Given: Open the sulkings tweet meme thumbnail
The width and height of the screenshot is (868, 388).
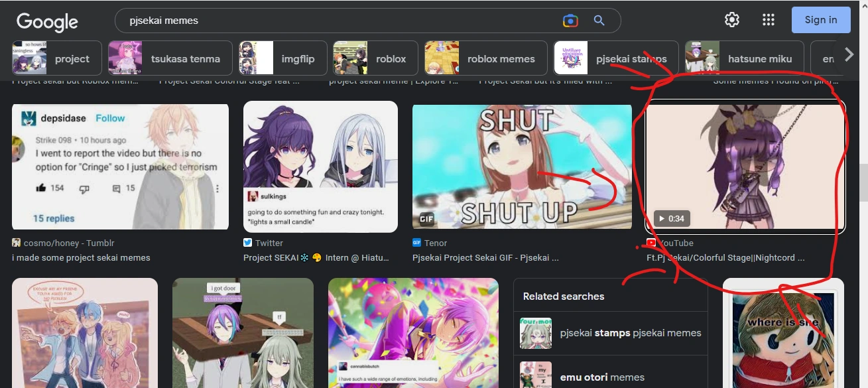Looking at the screenshot, I should (x=320, y=166).
